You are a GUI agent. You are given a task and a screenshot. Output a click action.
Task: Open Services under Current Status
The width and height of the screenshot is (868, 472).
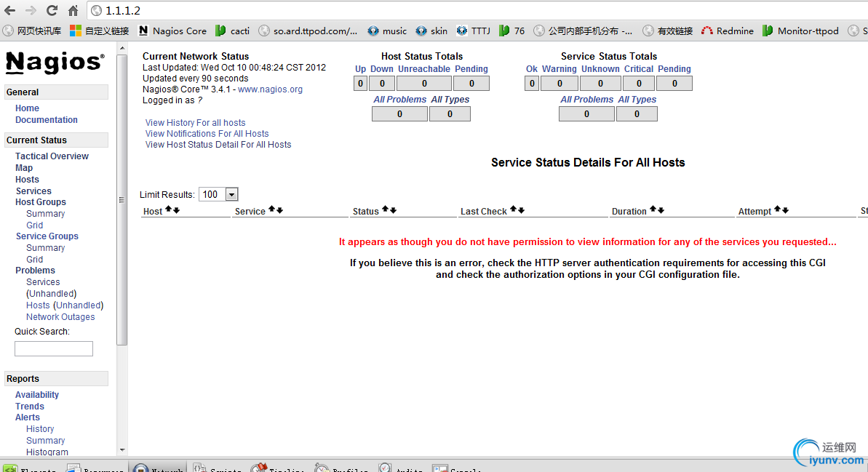pos(33,191)
